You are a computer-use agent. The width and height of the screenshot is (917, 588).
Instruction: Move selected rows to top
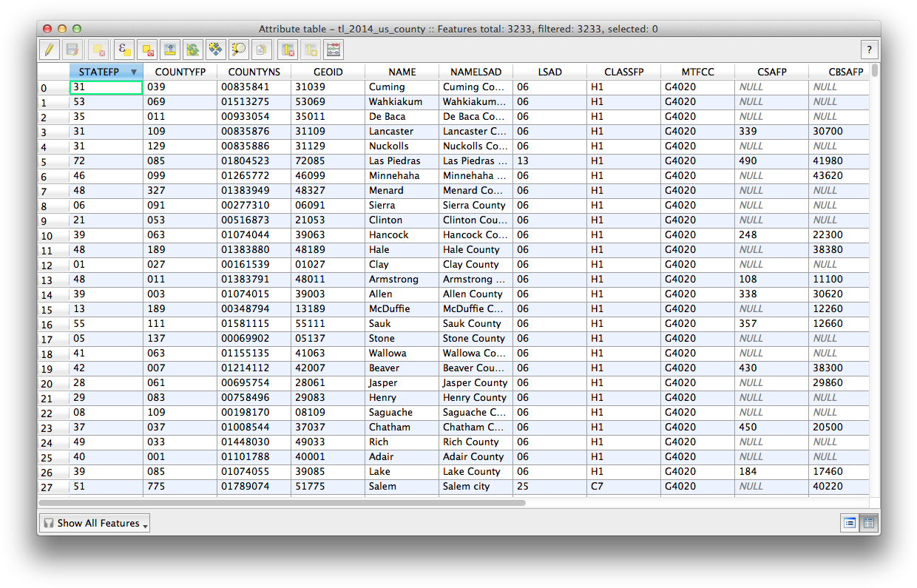tap(170, 50)
